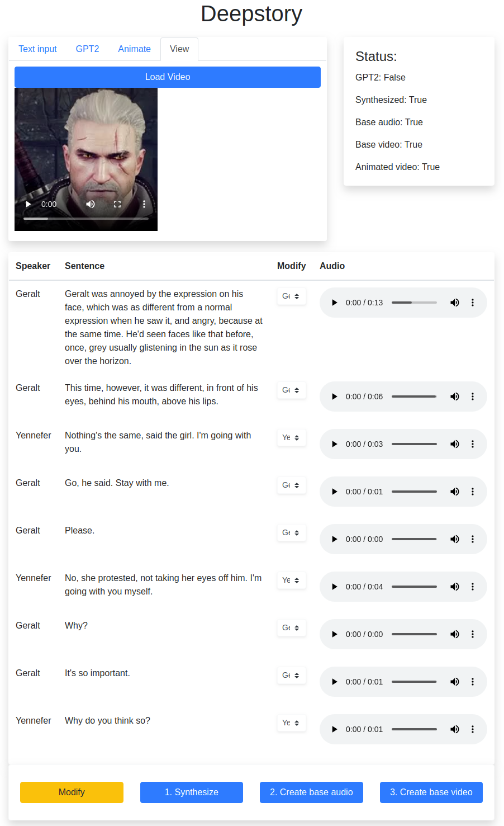Mute audio of "Nothing's the same" row

coord(455,444)
